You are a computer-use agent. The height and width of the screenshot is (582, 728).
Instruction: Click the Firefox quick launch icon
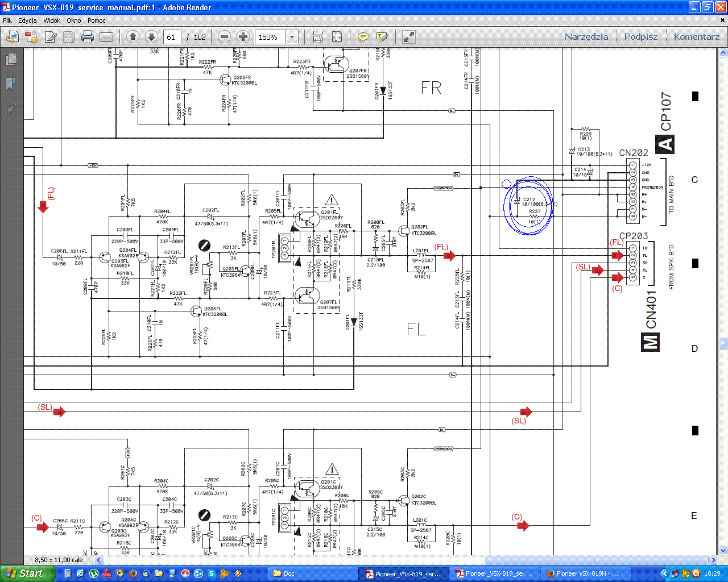(133, 573)
